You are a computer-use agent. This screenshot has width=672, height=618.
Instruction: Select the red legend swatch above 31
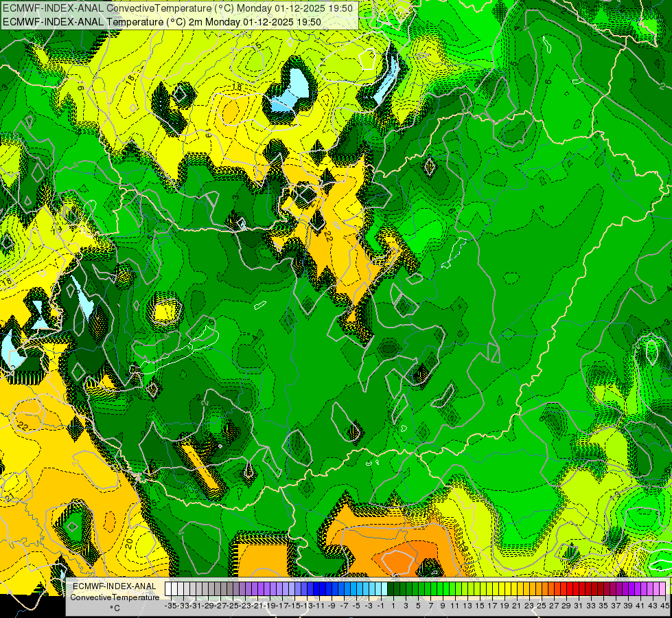(x=576, y=589)
